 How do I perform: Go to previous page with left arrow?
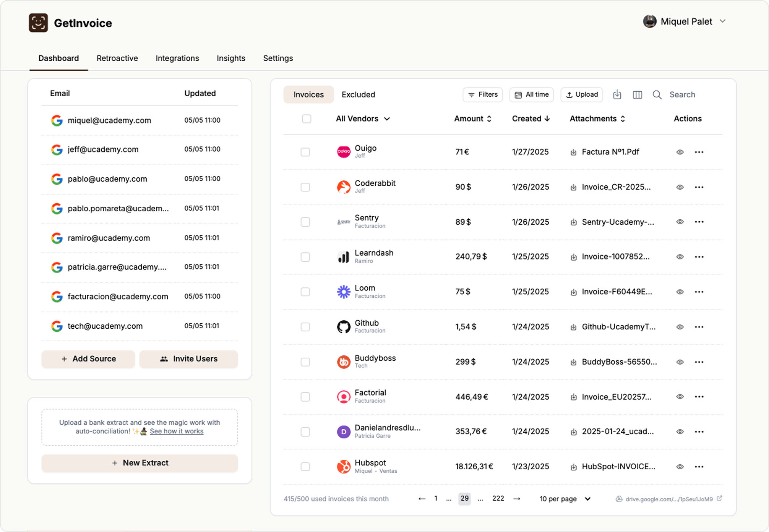[x=422, y=499]
